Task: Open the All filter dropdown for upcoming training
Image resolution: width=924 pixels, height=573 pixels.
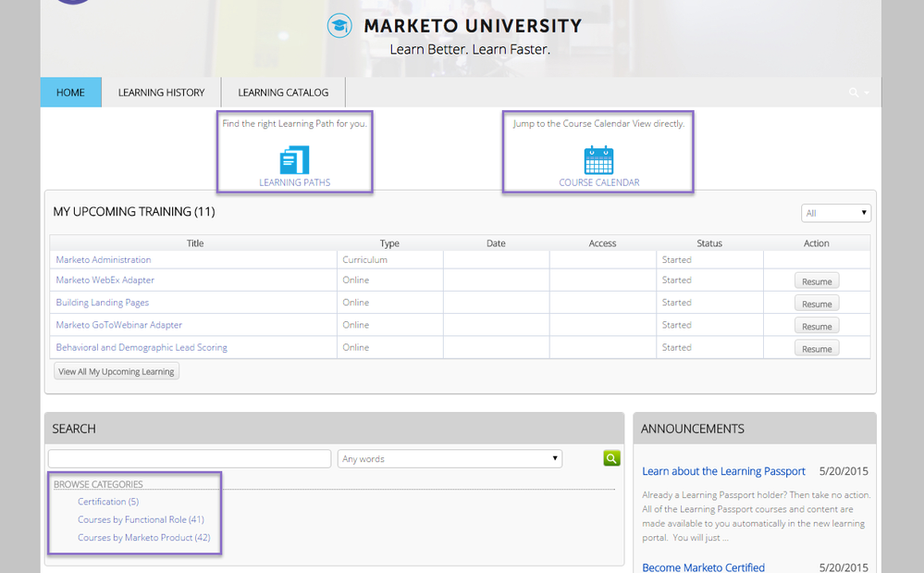Action: click(835, 213)
